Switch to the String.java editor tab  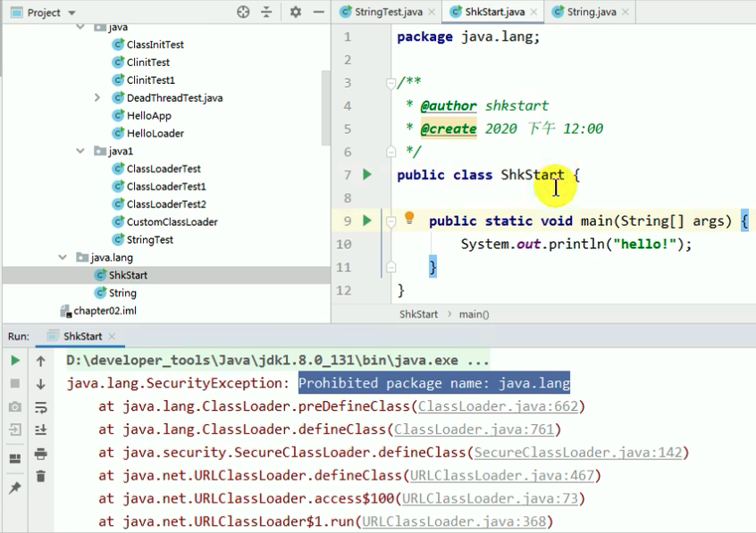point(591,12)
